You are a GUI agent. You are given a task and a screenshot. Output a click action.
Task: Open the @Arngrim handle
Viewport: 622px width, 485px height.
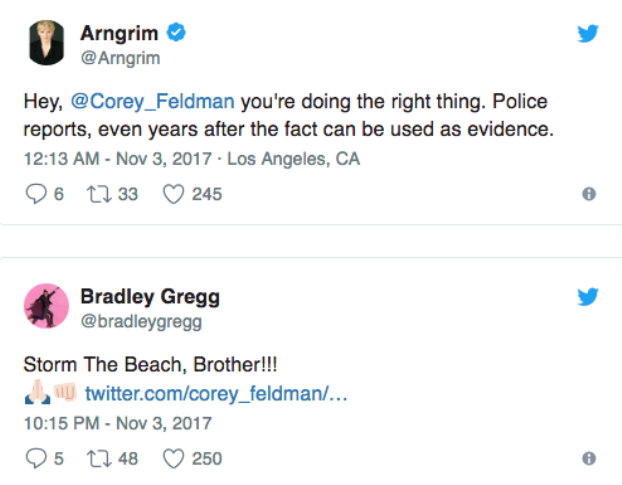[x=114, y=56]
